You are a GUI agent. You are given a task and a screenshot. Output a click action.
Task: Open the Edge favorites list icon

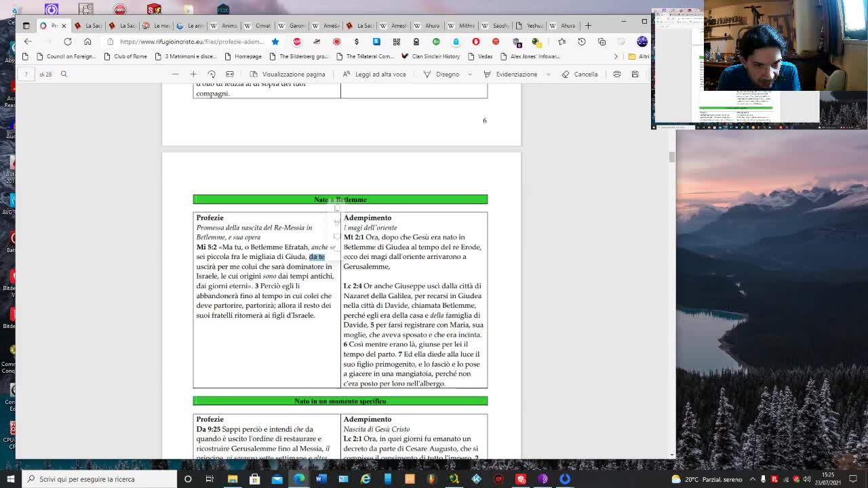point(561,41)
